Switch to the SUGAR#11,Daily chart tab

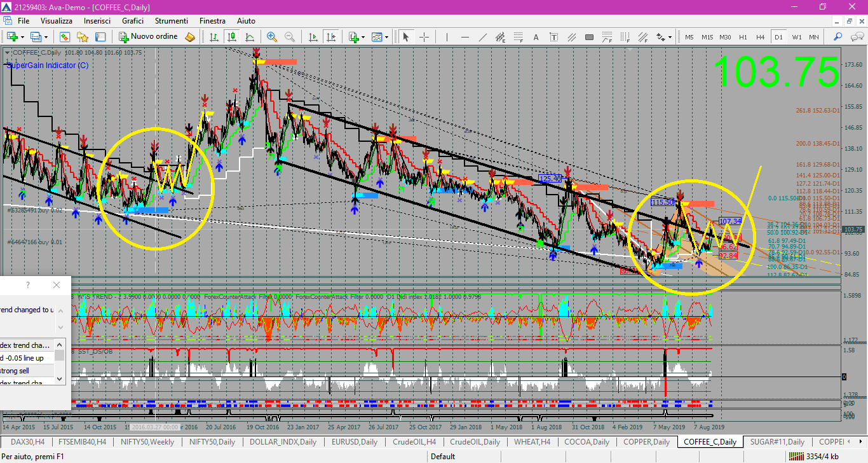pyautogui.click(x=777, y=441)
